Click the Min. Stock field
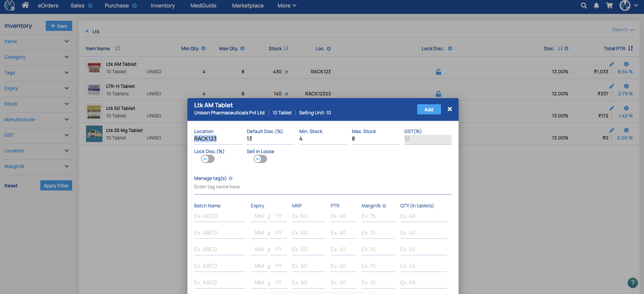 [x=323, y=139]
